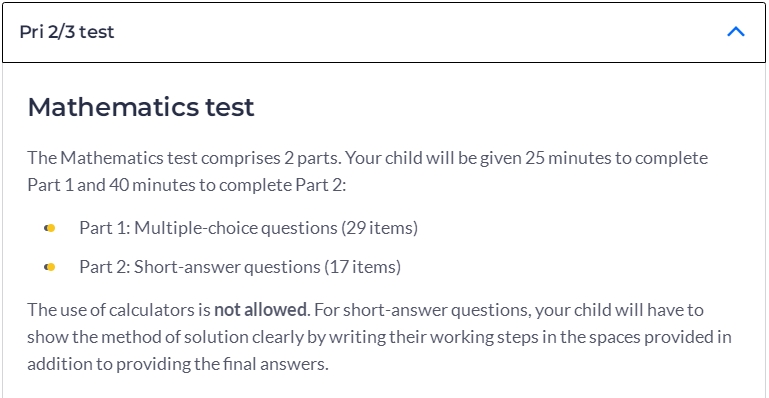Click the '(17 items)' text

[363, 267]
